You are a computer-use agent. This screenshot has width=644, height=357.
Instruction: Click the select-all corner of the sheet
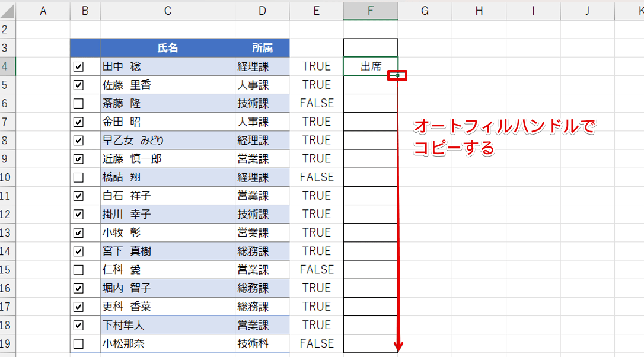(x=7, y=11)
